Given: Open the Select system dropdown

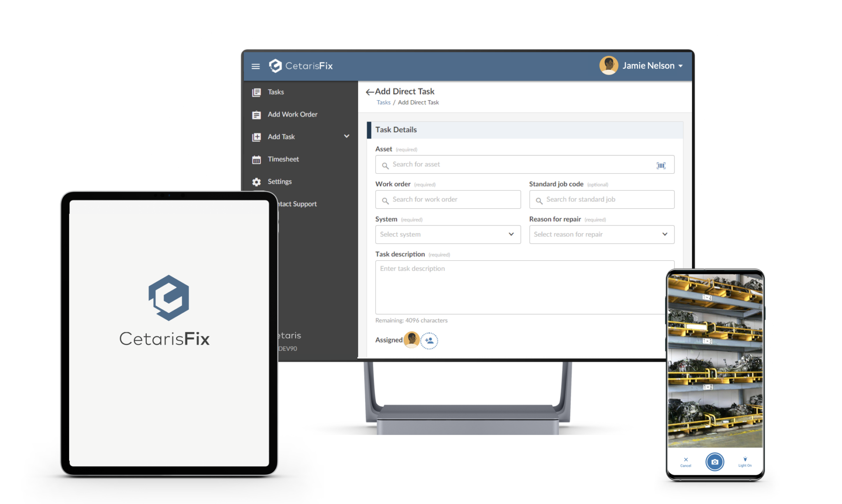Looking at the screenshot, I should pyautogui.click(x=448, y=235).
